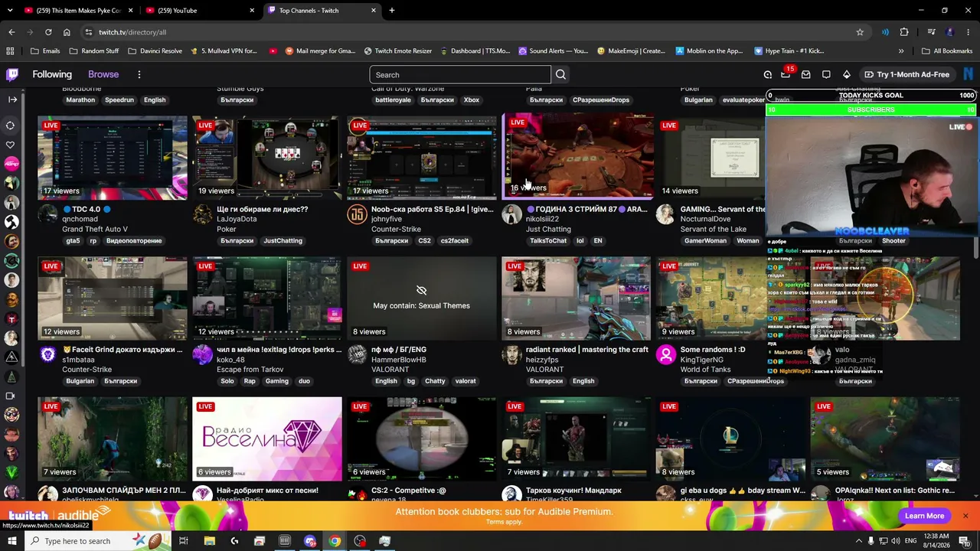Open the Spotify bookmark labeled 'Hype Train'
This screenshot has height=551, width=980.
coord(789,51)
